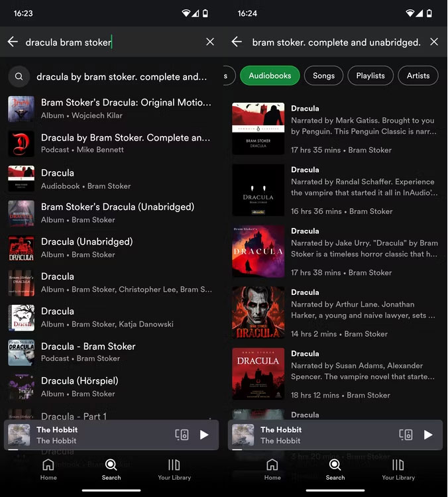Open Dracula audiobook narrated by Susan Adams
The image size is (448, 497).
pyautogui.click(x=336, y=374)
